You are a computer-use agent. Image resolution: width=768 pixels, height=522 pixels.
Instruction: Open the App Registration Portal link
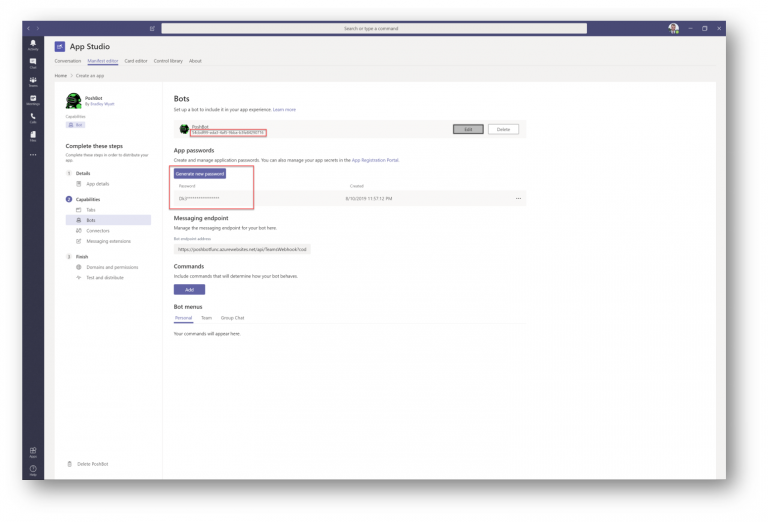click(x=375, y=160)
